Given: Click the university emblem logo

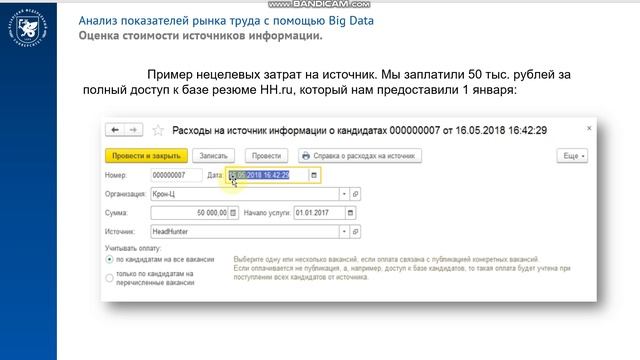Looking at the screenshot, I should pyautogui.click(x=28, y=28).
